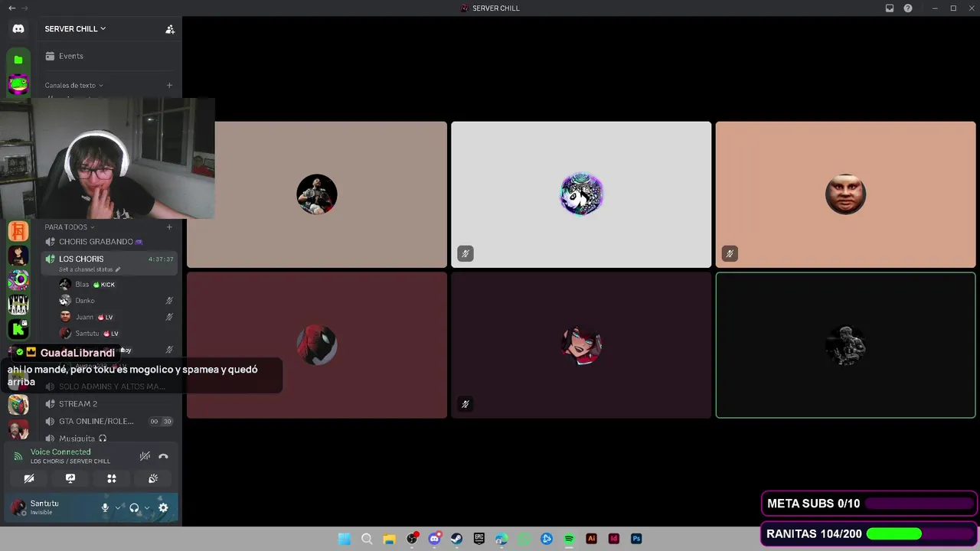
Task: Select the first top-row video tile
Action: (x=317, y=194)
